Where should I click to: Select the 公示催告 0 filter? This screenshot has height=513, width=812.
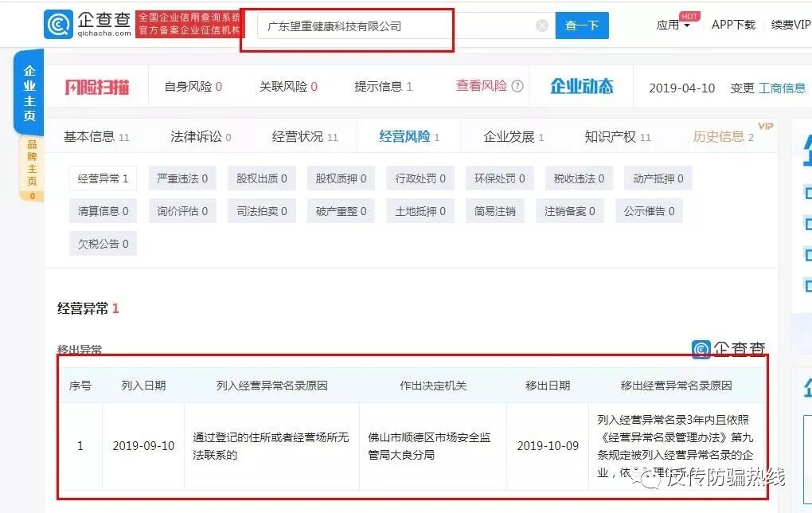click(649, 211)
